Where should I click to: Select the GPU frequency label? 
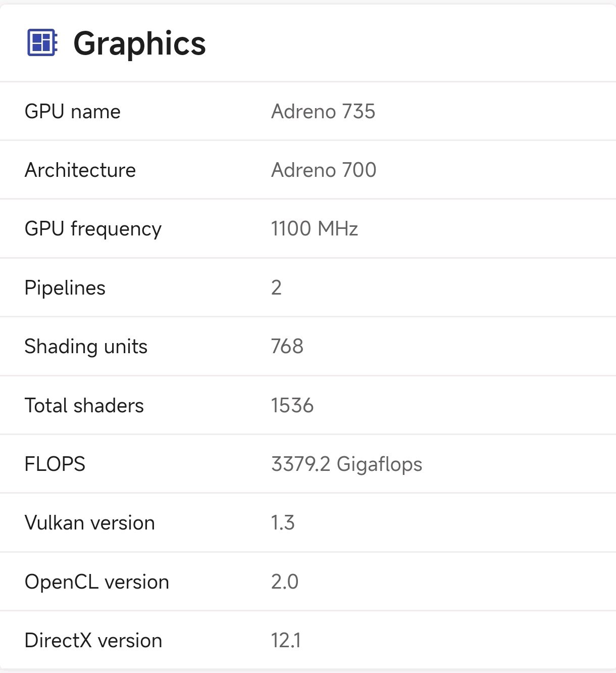(93, 229)
